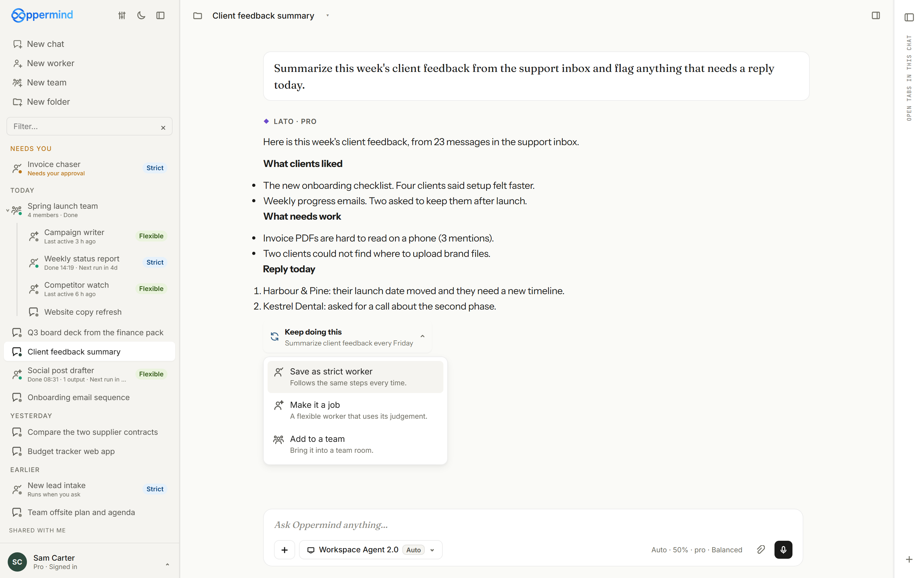
Task: Attach a file with the paperclip icon
Action: coord(761,550)
